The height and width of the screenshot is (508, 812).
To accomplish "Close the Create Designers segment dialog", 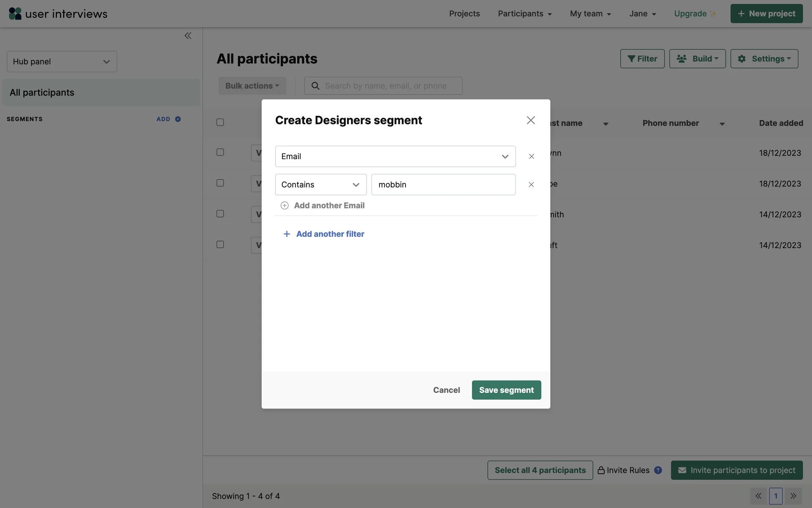I will 531,120.
